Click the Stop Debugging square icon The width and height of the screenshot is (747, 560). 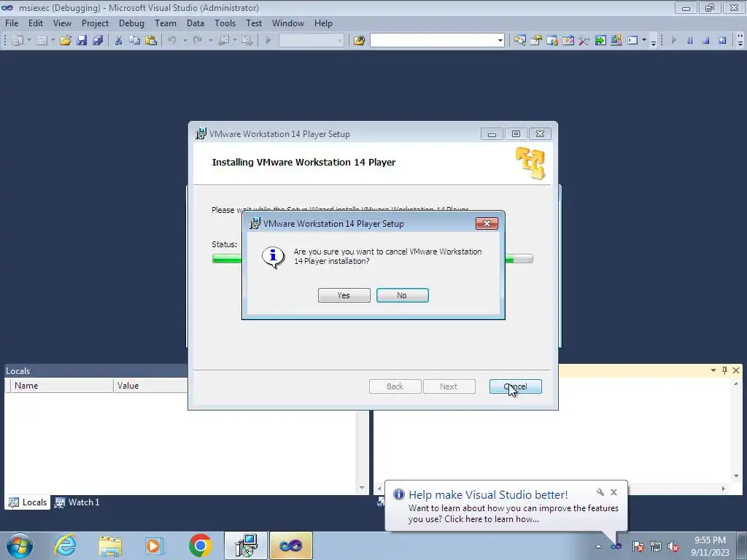(x=706, y=41)
